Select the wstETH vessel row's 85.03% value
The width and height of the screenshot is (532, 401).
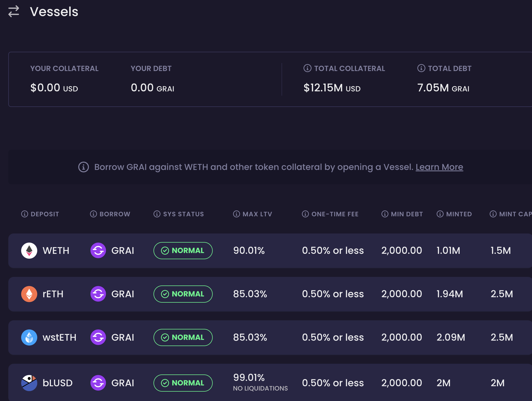tap(250, 337)
